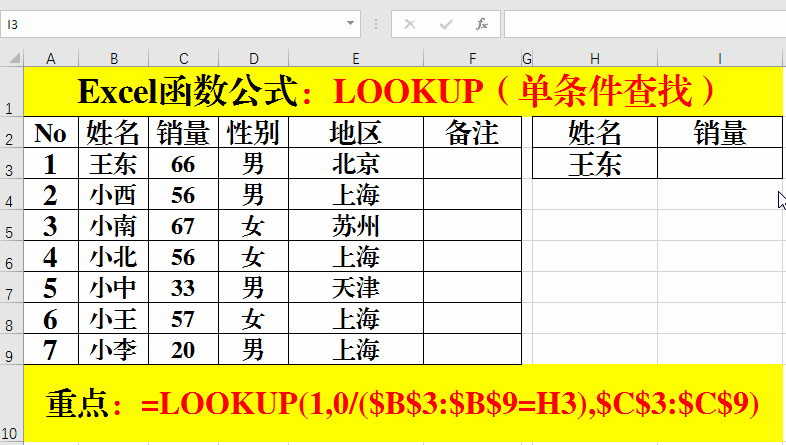This screenshot has width=786, height=445.
Task: Select column A header
Action: point(51,59)
